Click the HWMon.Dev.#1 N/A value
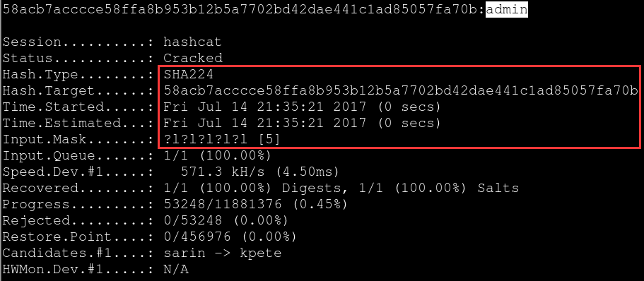This screenshot has height=281, width=644. pyautogui.click(x=176, y=270)
